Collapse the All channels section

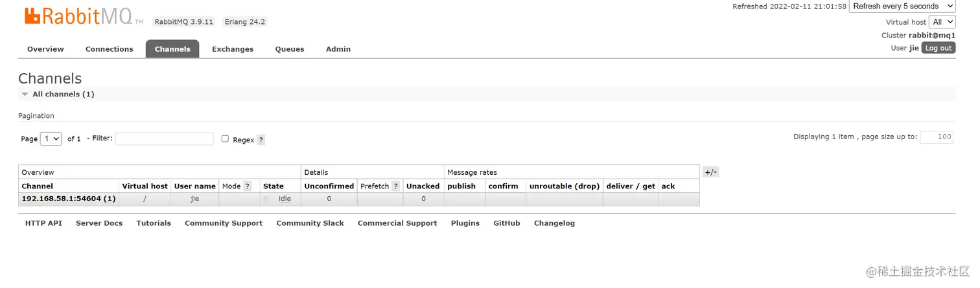58,94
